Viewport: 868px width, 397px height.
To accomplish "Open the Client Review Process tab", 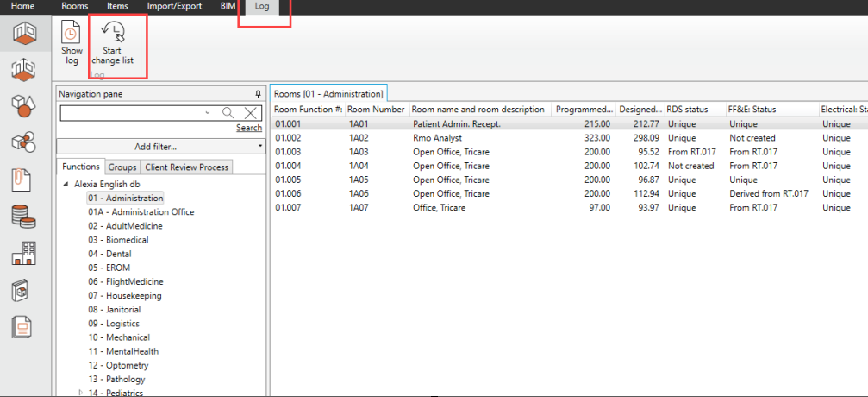I will pos(186,167).
